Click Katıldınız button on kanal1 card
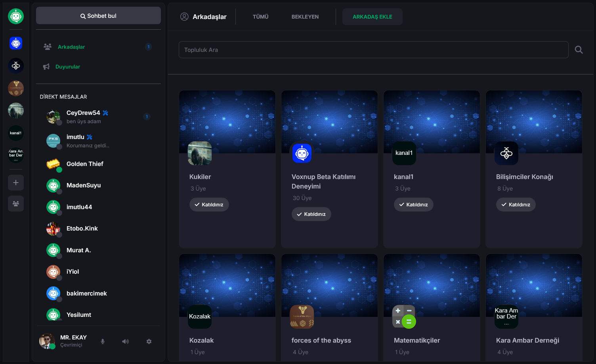The image size is (596, 364). pyautogui.click(x=413, y=204)
